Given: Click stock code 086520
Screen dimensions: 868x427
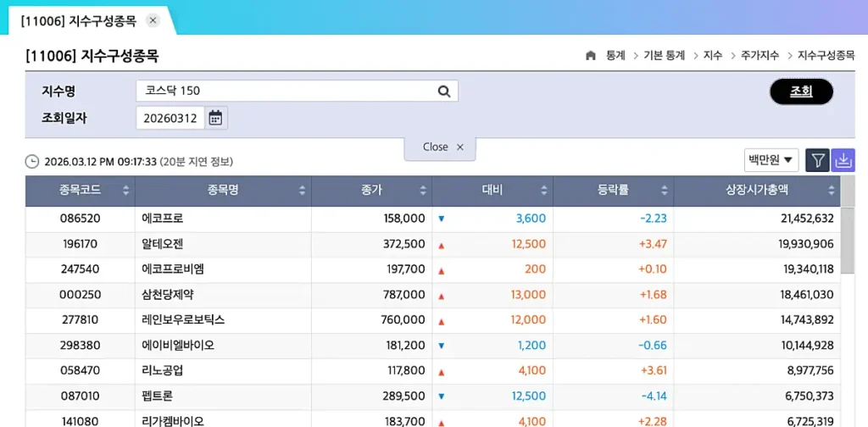Looking at the screenshot, I should point(81,219).
